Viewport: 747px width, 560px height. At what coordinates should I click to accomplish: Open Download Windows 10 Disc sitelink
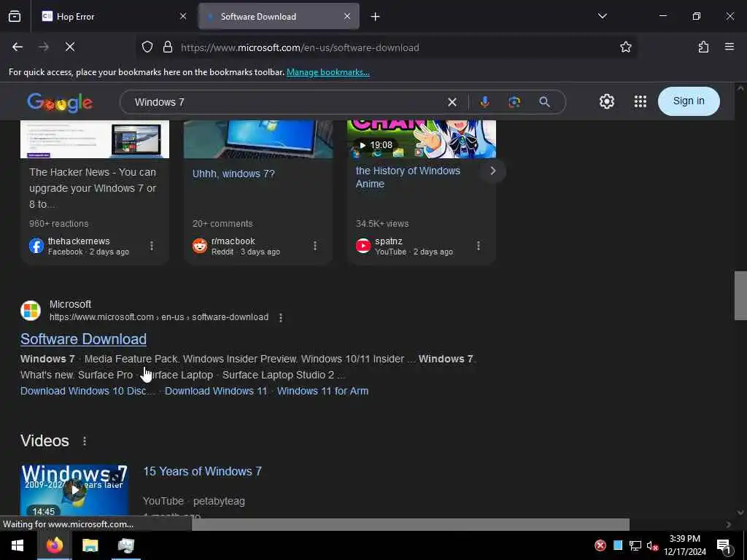[x=88, y=391]
